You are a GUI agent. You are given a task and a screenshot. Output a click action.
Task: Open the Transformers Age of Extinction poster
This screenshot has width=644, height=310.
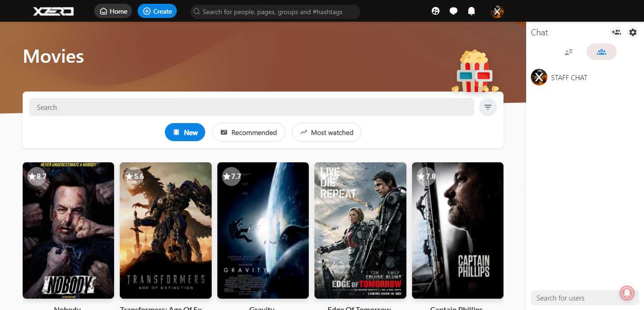point(165,231)
